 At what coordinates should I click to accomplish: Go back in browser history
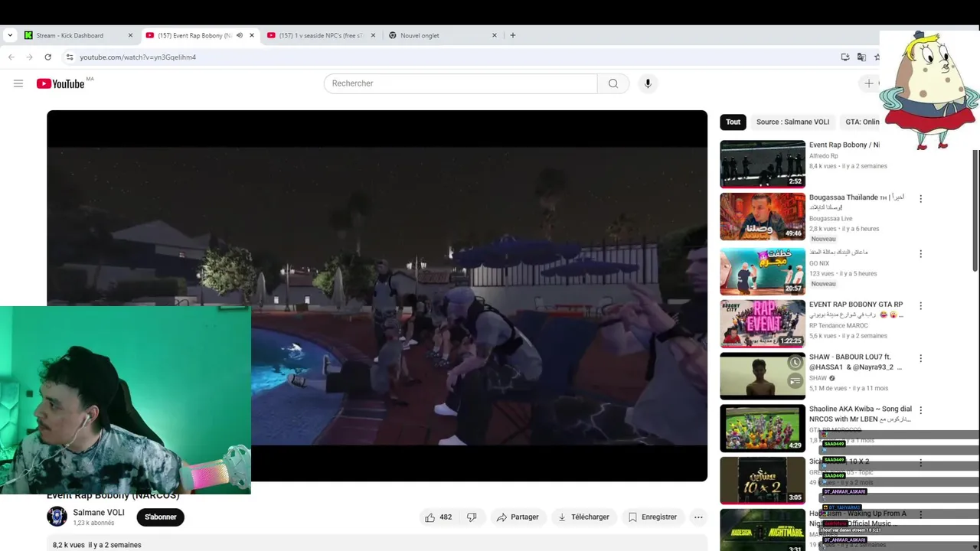[x=11, y=57]
